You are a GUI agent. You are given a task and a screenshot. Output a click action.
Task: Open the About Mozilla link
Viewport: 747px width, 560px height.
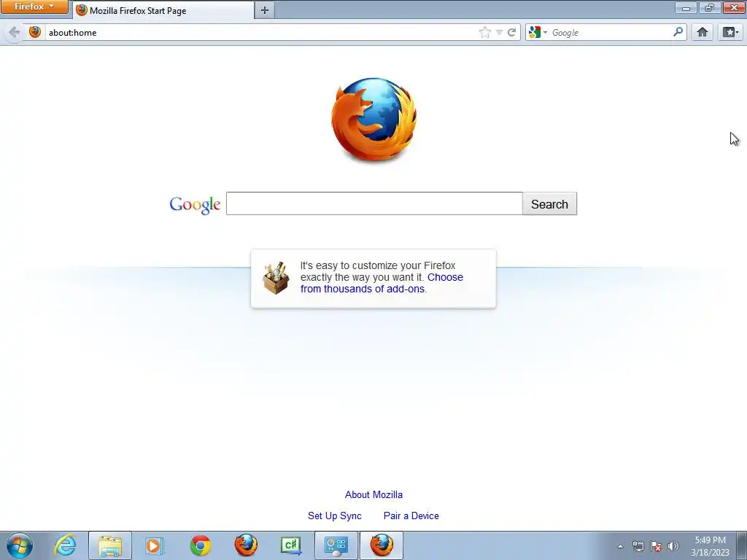point(374,495)
